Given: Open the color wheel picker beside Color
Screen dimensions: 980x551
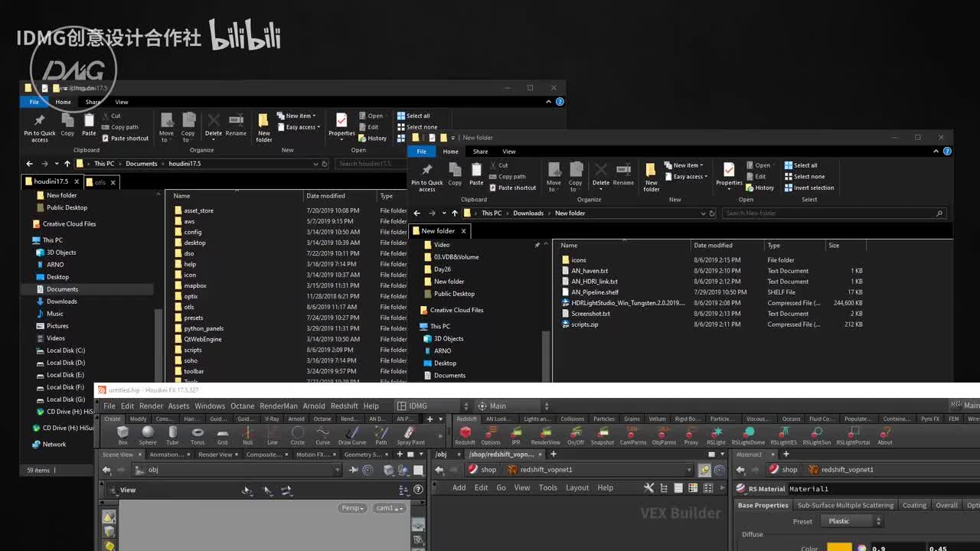Looking at the screenshot, I should pos(861,548).
